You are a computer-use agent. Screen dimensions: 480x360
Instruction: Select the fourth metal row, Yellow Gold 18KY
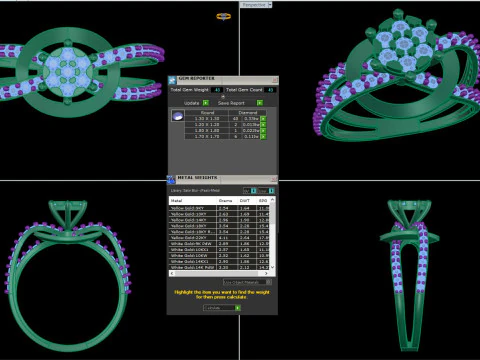pyautogui.click(x=220, y=226)
